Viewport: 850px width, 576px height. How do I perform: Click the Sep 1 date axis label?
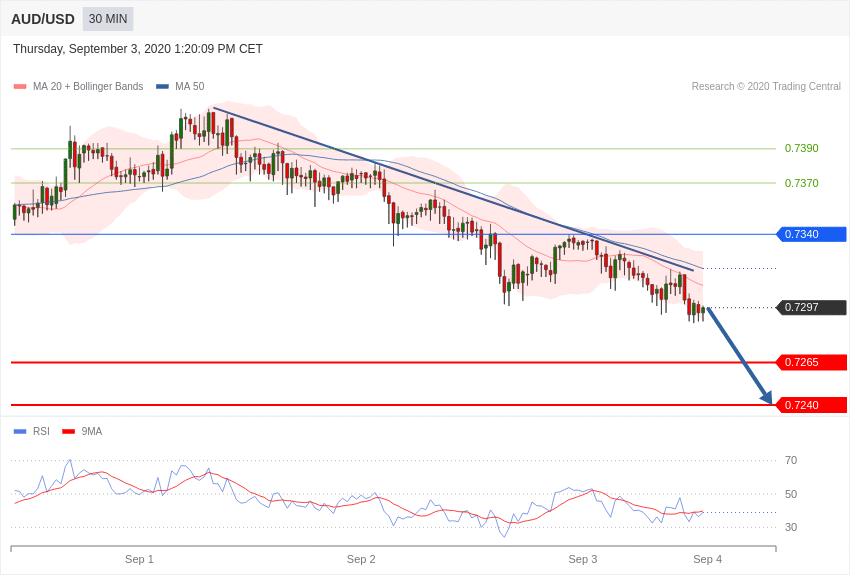pos(139,559)
